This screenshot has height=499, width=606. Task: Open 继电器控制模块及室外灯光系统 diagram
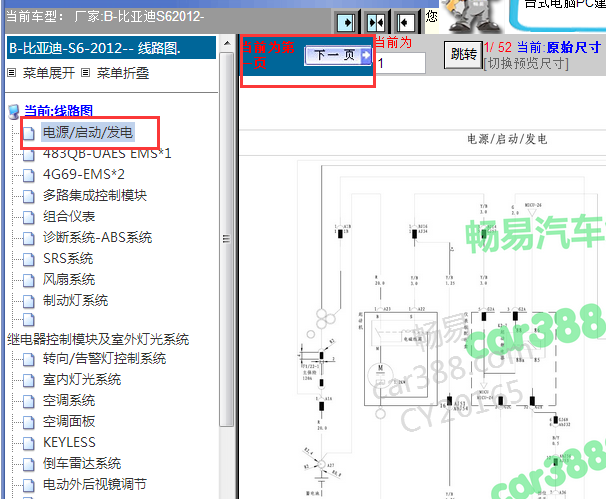(x=98, y=339)
